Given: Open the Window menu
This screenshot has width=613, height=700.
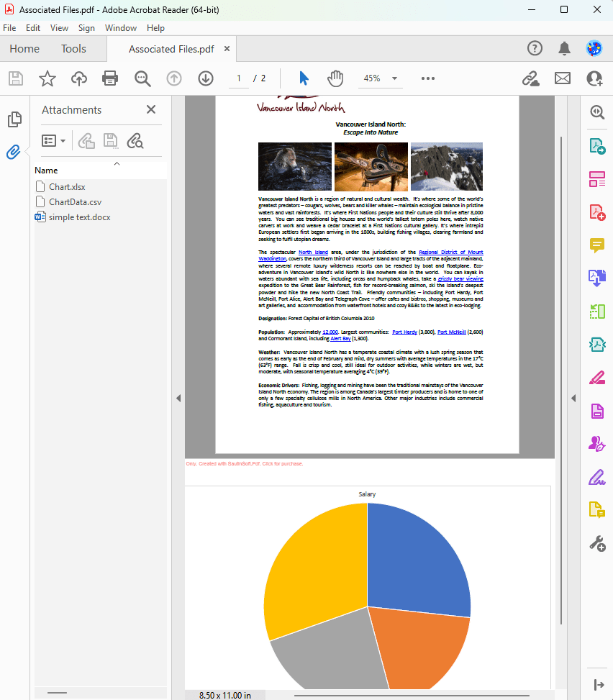Looking at the screenshot, I should tap(120, 28).
